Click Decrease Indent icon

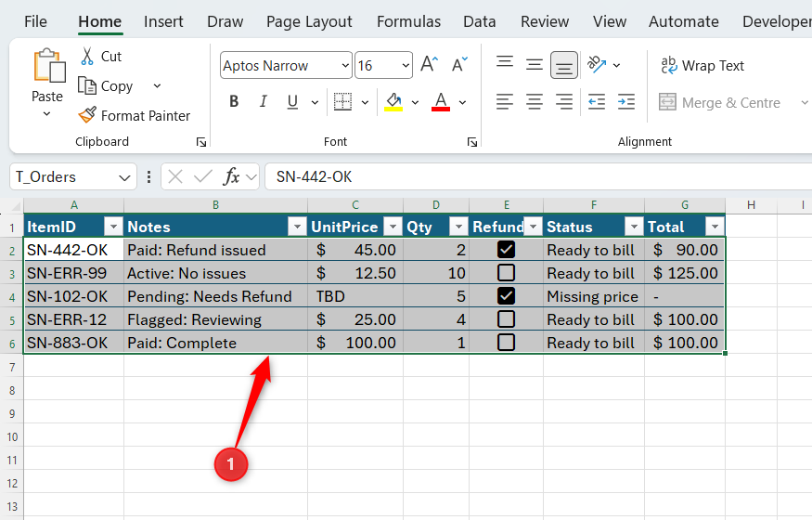pyautogui.click(x=597, y=102)
